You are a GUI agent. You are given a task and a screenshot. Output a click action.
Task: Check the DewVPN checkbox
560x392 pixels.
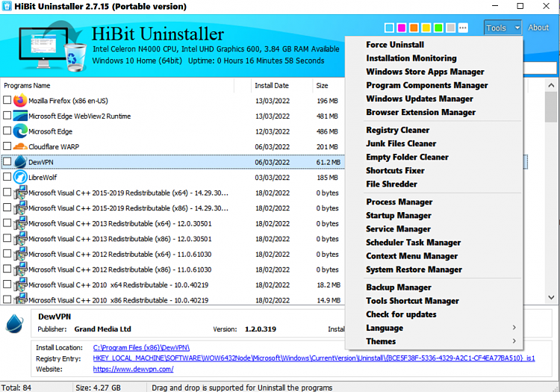pos(7,161)
